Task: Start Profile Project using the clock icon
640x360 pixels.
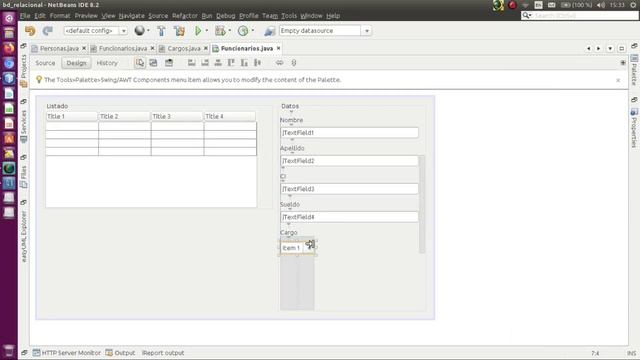Action: tap(243, 31)
